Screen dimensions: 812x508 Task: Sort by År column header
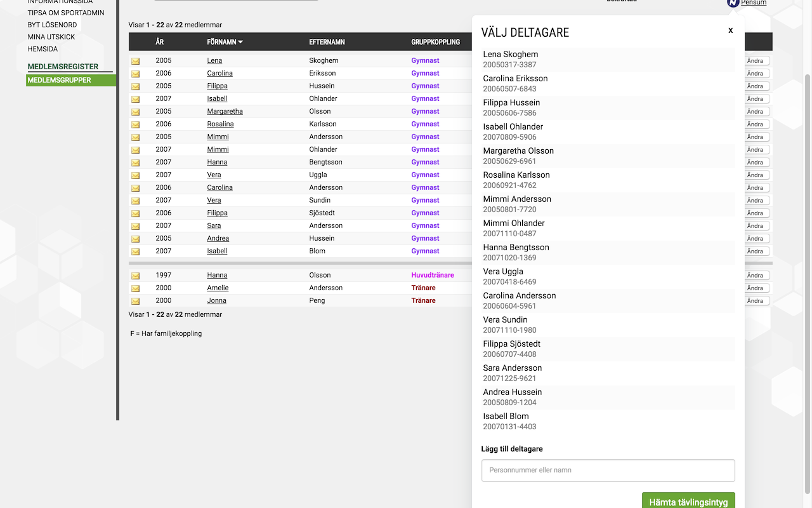click(x=159, y=42)
